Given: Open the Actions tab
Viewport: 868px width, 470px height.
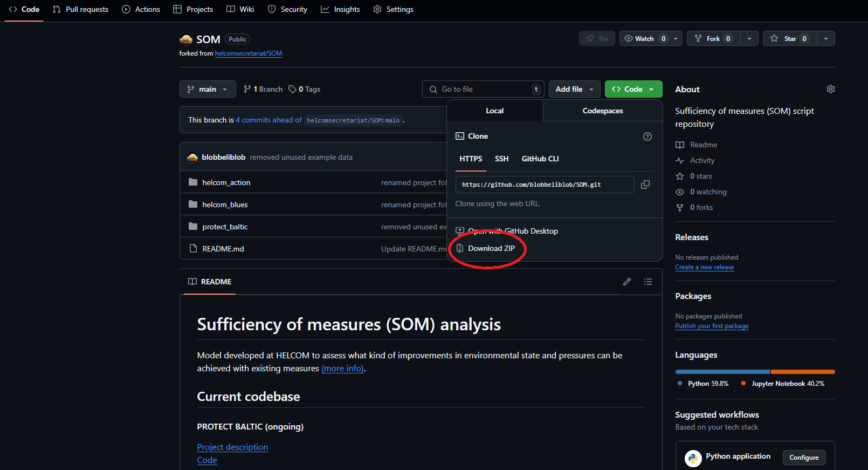Looking at the screenshot, I should point(141,9).
